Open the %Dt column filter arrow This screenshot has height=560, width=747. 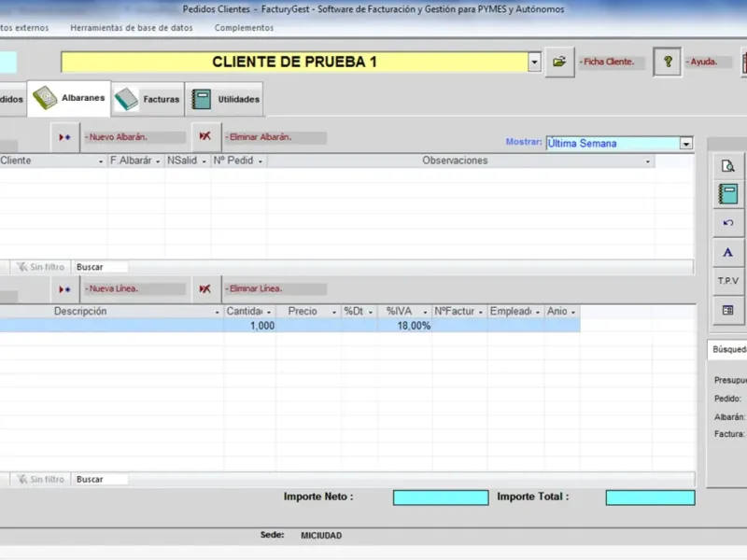(x=370, y=313)
